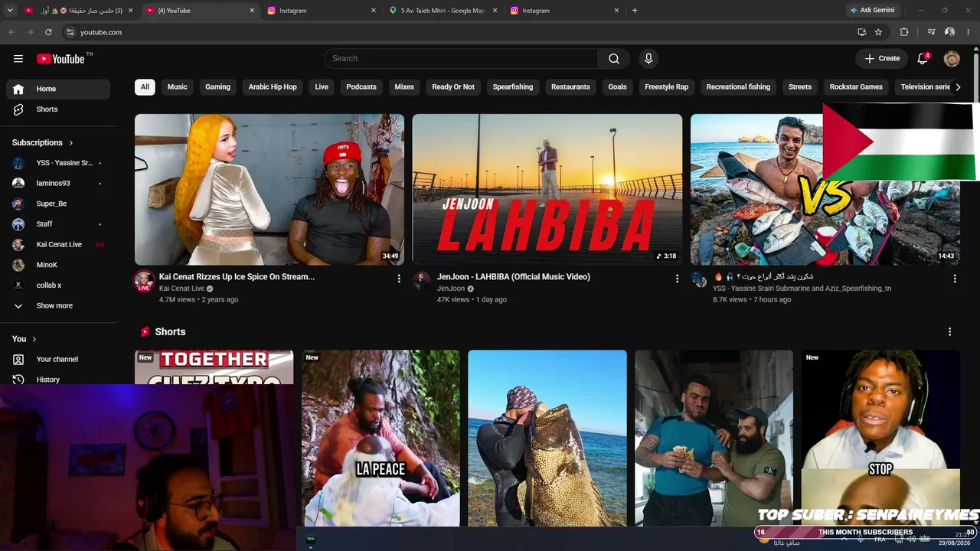Bookmark this page with the star
This screenshot has width=980, height=551.
click(x=878, y=32)
